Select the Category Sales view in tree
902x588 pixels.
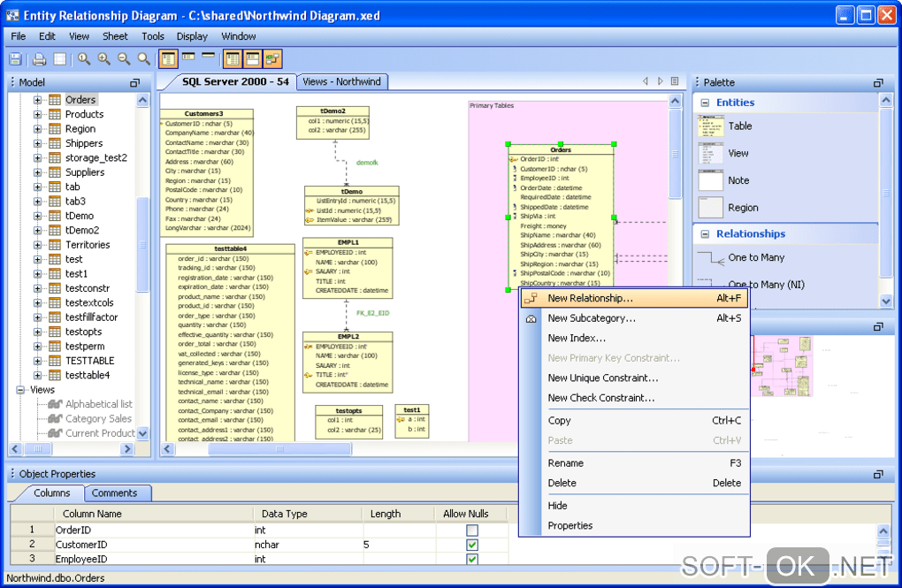(98, 419)
